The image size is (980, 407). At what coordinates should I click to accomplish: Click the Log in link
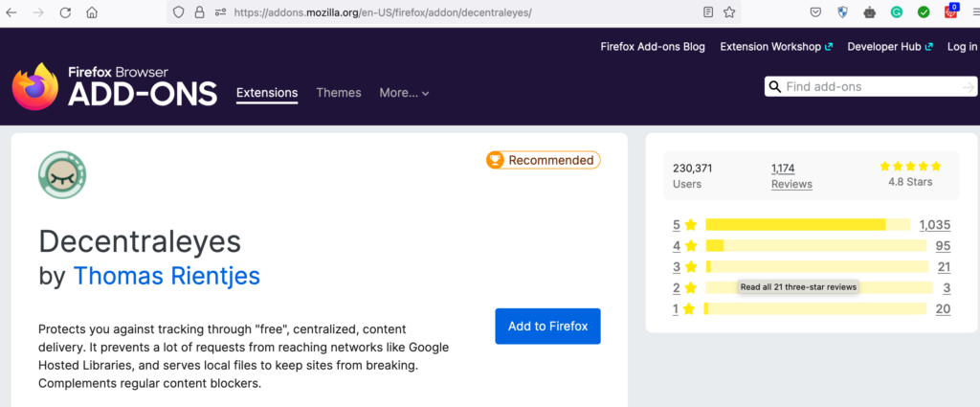pos(962,47)
